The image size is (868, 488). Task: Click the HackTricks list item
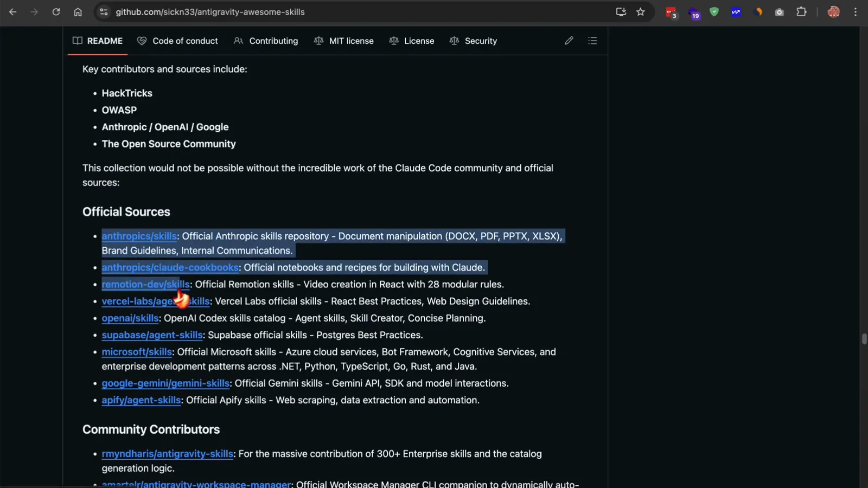pyautogui.click(x=127, y=93)
